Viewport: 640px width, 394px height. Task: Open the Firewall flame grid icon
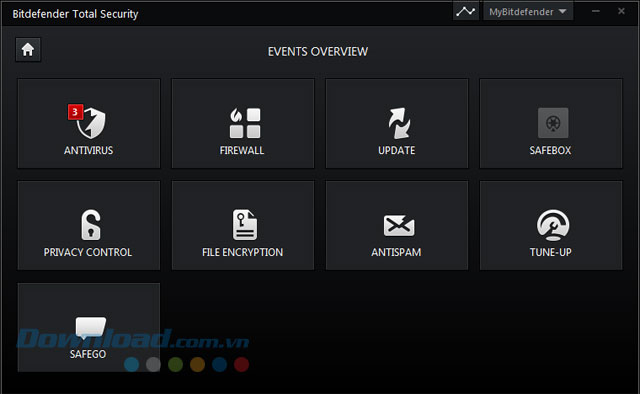coord(245,123)
